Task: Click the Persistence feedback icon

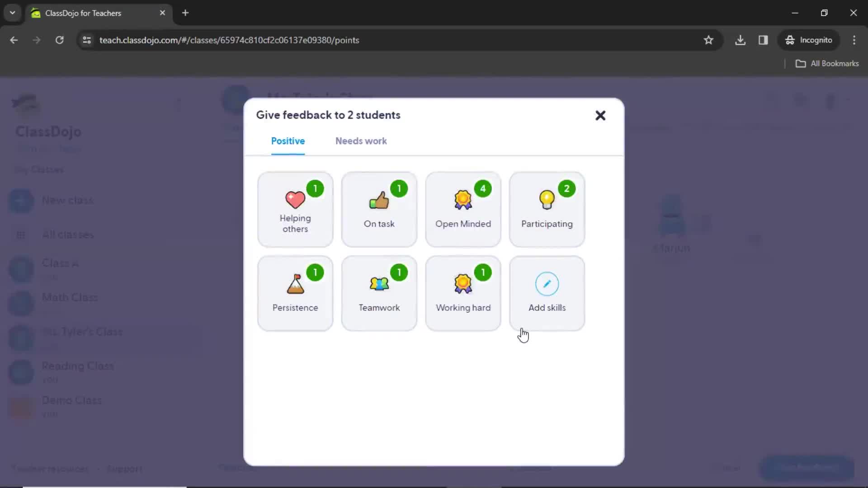Action: pyautogui.click(x=295, y=292)
